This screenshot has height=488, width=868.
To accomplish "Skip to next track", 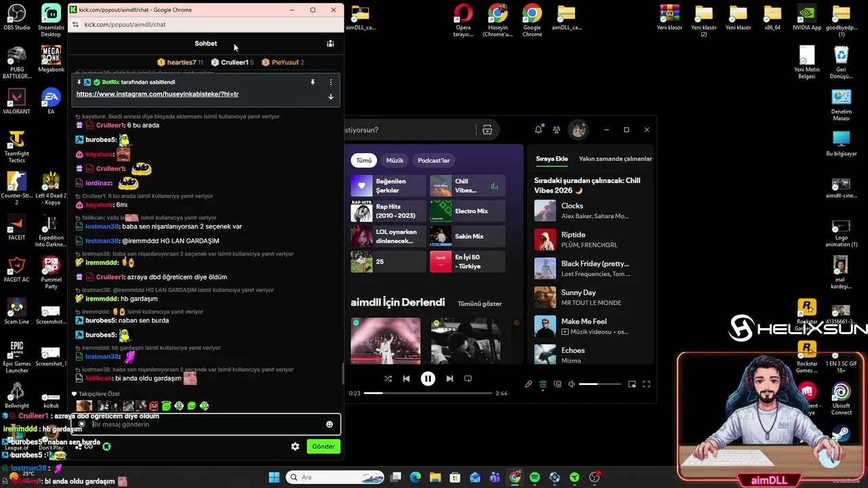I will [x=450, y=379].
